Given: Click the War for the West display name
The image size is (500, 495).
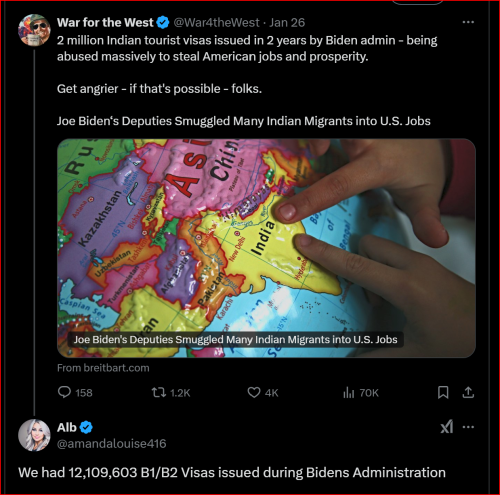Looking at the screenshot, I should 105,22.
